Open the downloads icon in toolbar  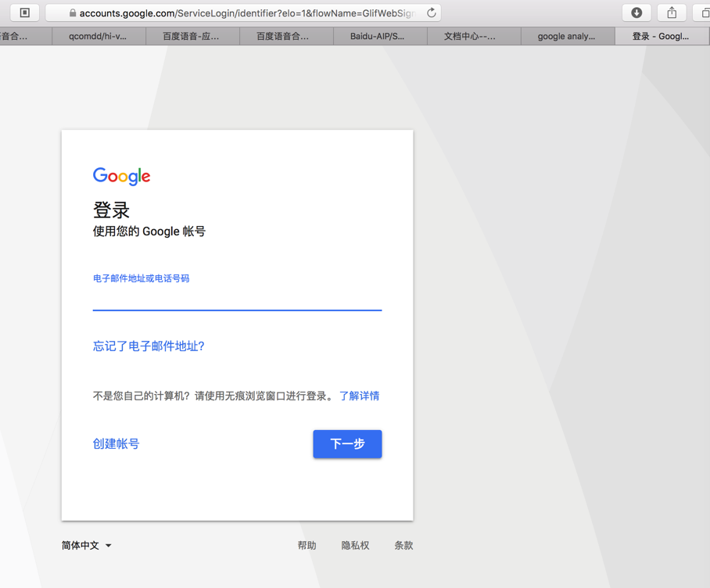point(636,13)
